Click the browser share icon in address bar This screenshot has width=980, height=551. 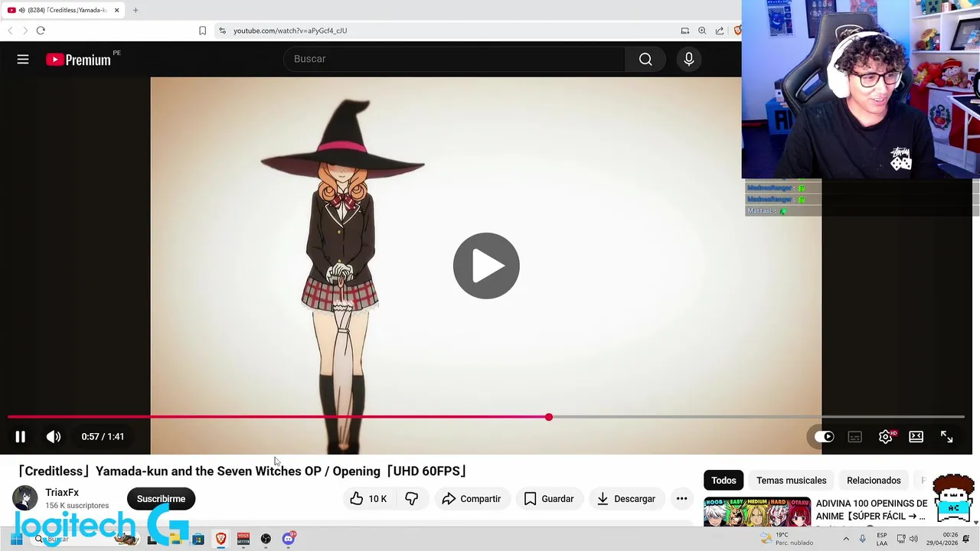pos(720,31)
